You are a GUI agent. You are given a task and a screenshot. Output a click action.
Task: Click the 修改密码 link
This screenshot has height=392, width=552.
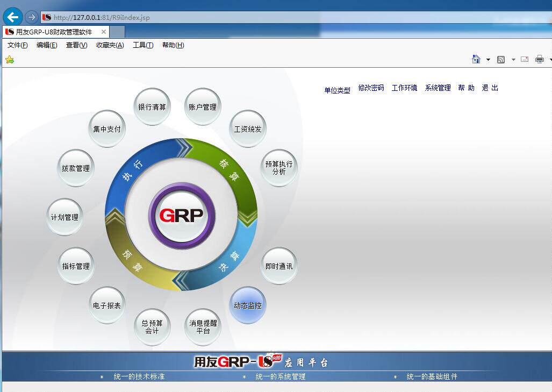pyautogui.click(x=371, y=88)
